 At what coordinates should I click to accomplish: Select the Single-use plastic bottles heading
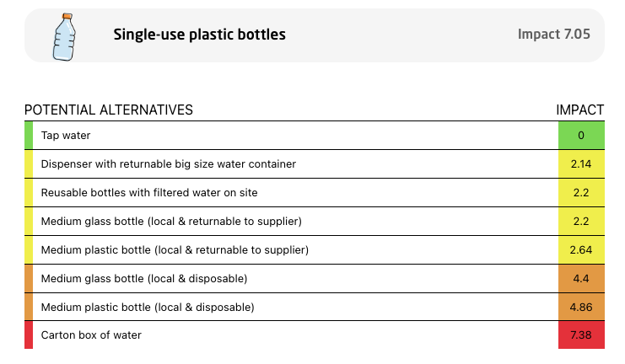(199, 35)
